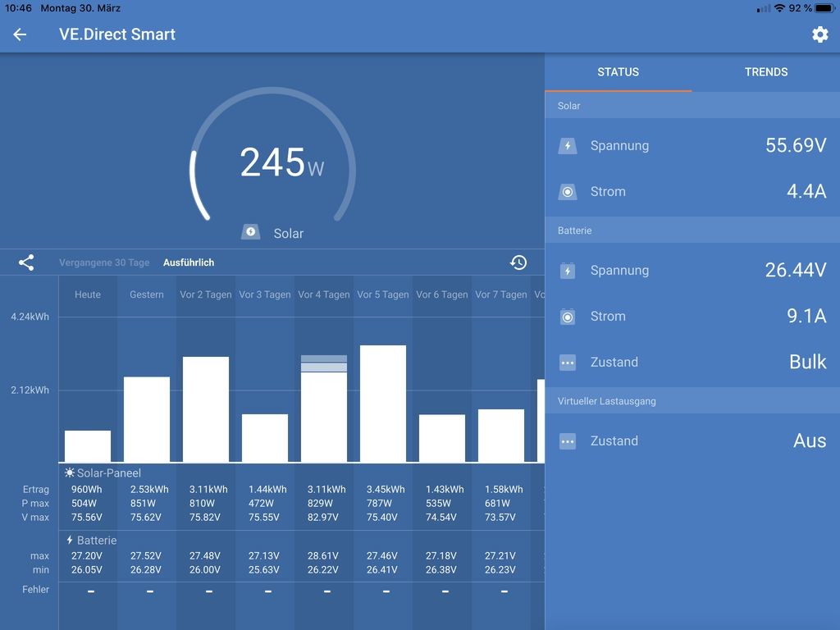This screenshot has width=840, height=630.
Task: Tap the Bulk charge state value
Action: pos(808,362)
